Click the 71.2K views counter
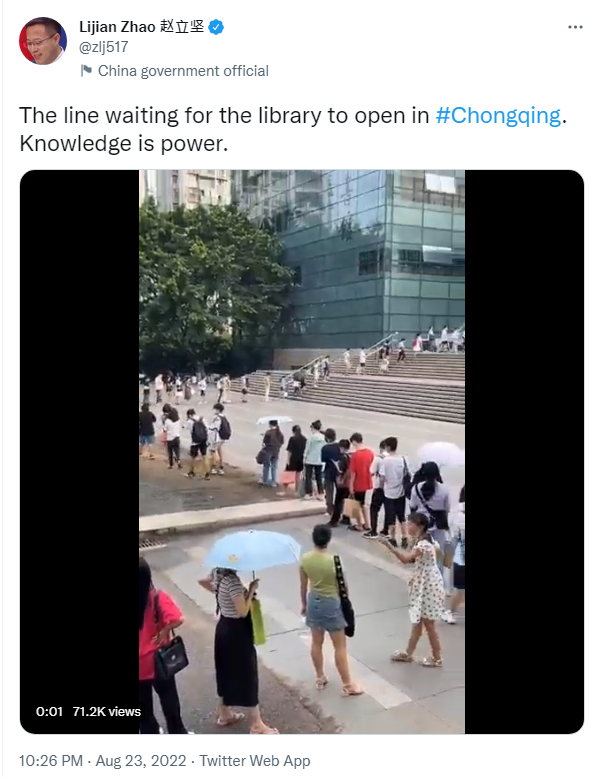The width and height of the screenshot is (601, 777). 107,712
